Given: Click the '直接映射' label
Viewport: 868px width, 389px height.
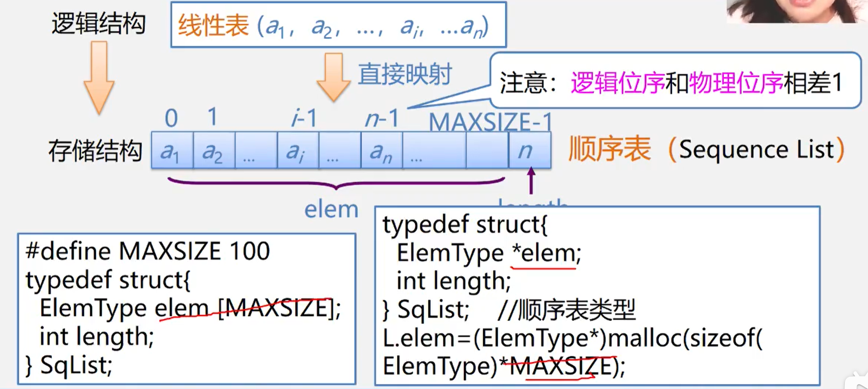Looking at the screenshot, I should (405, 74).
